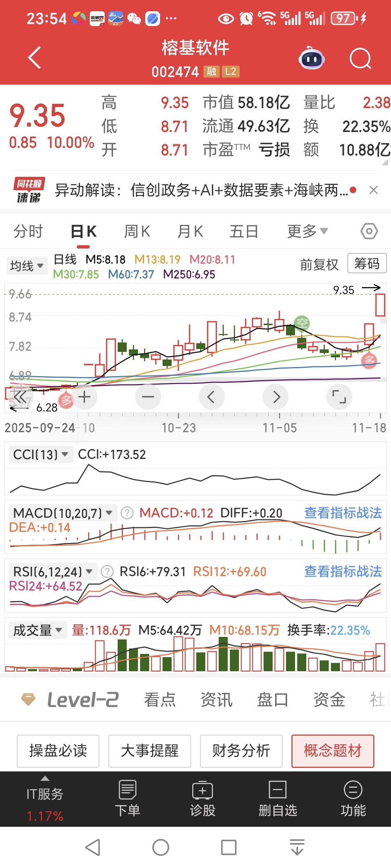
Task: Open RSI 查看指标战法 link
Action: coord(343,571)
